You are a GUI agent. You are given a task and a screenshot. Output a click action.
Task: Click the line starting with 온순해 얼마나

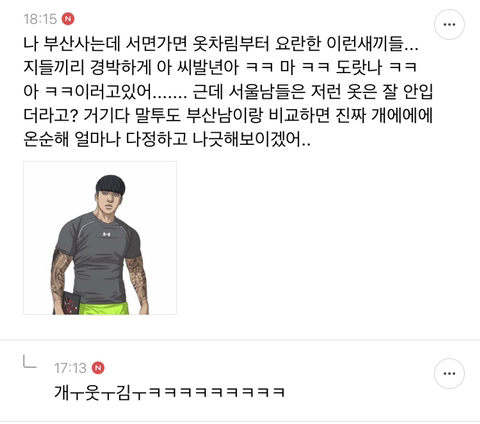(x=167, y=139)
